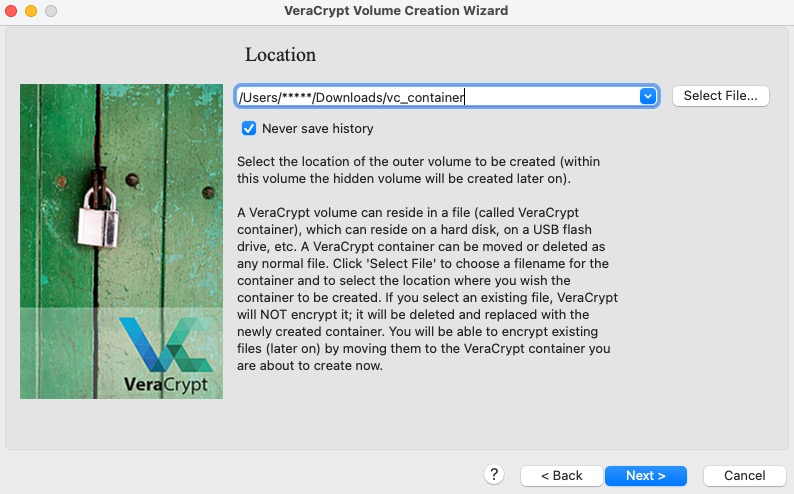The height and width of the screenshot is (494, 794).
Task: Expand the volume location history dropdown
Action: point(648,96)
